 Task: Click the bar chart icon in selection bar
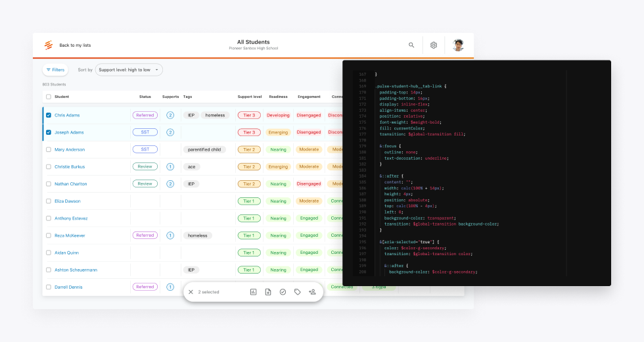(254, 292)
